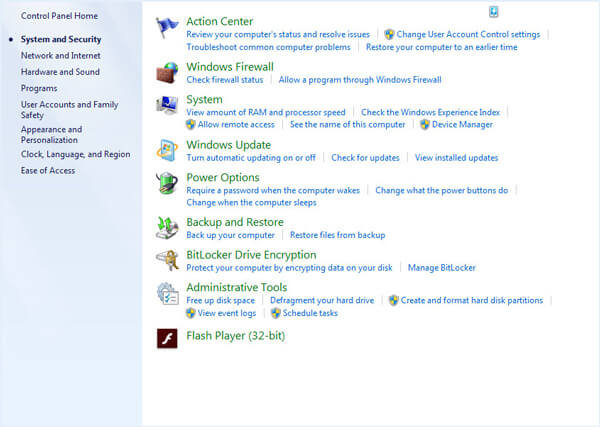Click Restore files from backup link
The image size is (600, 427).
coord(338,235)
